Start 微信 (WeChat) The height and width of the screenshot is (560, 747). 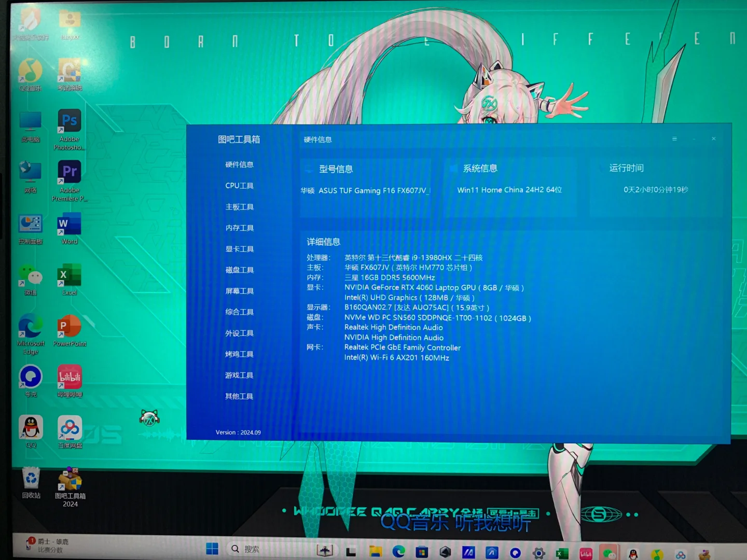pyautogui.click(x=31, y=276)
